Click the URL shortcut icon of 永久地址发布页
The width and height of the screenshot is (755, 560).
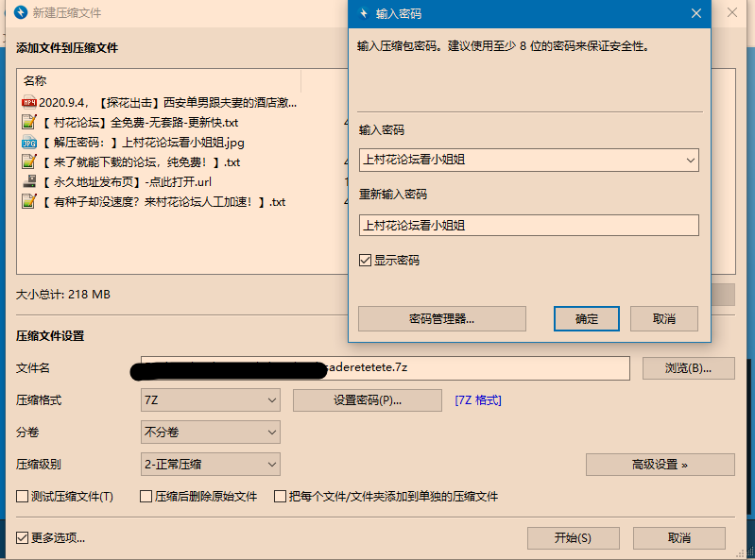click(x=29, y=182)
